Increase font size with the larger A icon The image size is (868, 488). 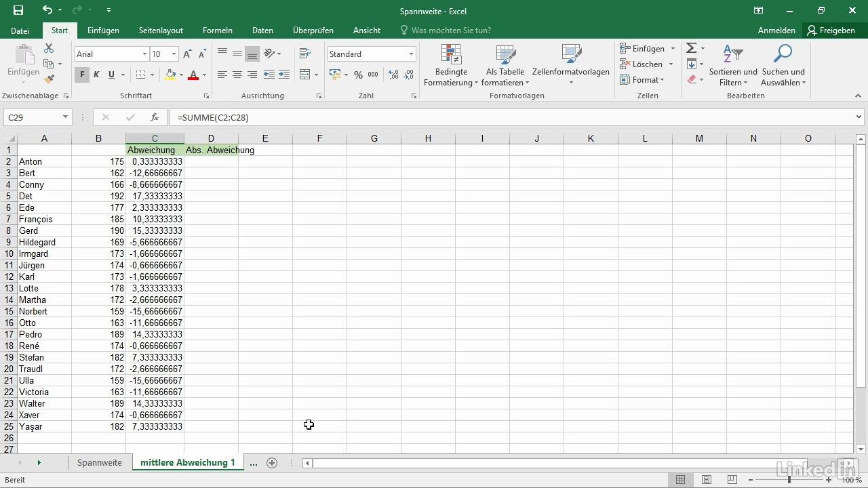tap(188, 54)
